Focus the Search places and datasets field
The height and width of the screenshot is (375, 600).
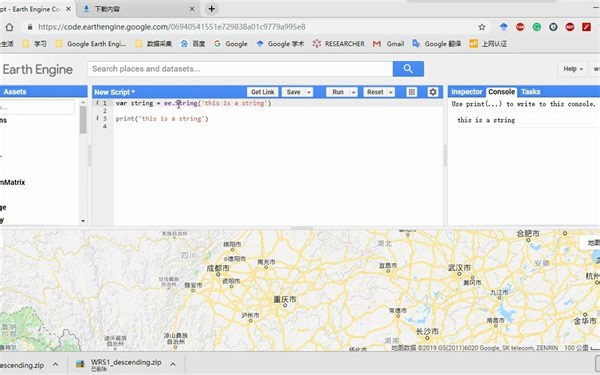(240, 69)
